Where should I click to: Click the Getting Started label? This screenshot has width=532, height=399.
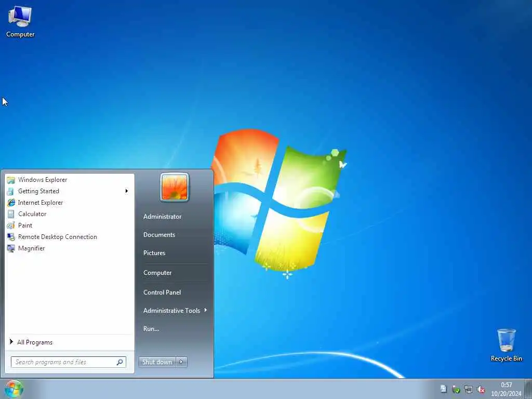click(x=38, y=191)
